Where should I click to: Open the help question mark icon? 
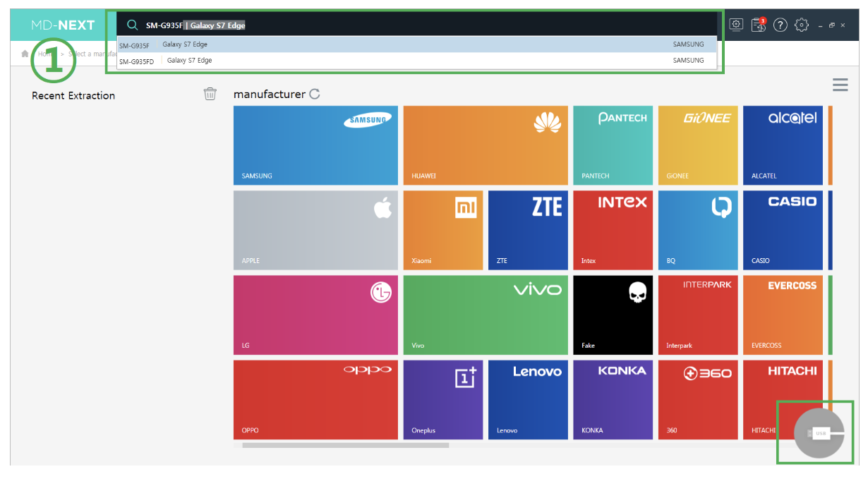(780, 25)
